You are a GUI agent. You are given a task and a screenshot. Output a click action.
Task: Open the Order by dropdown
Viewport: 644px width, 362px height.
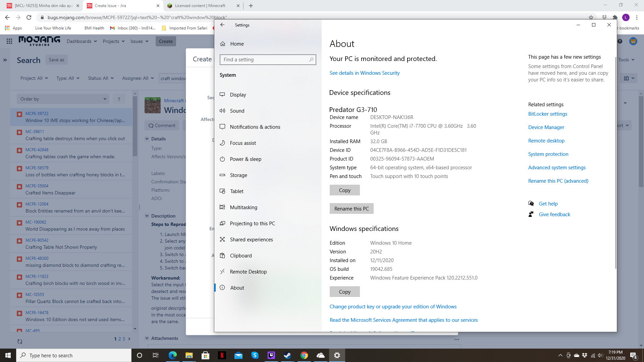point(63,99)
